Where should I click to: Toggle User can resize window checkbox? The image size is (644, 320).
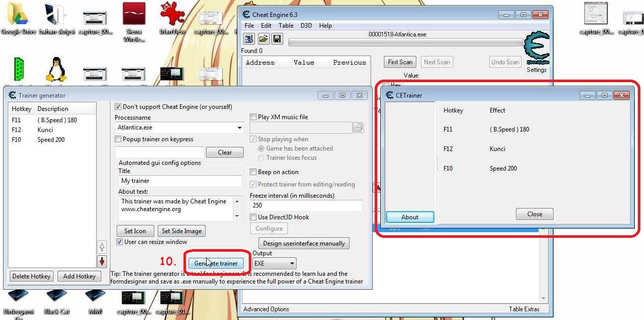click(120, 242)
